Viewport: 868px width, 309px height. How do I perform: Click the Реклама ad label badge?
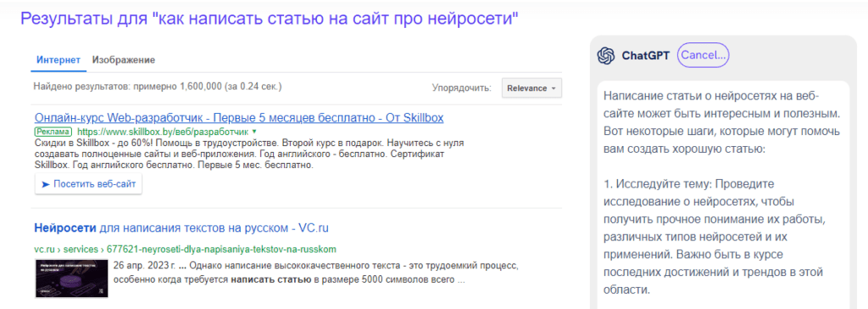tap(53, 132)
